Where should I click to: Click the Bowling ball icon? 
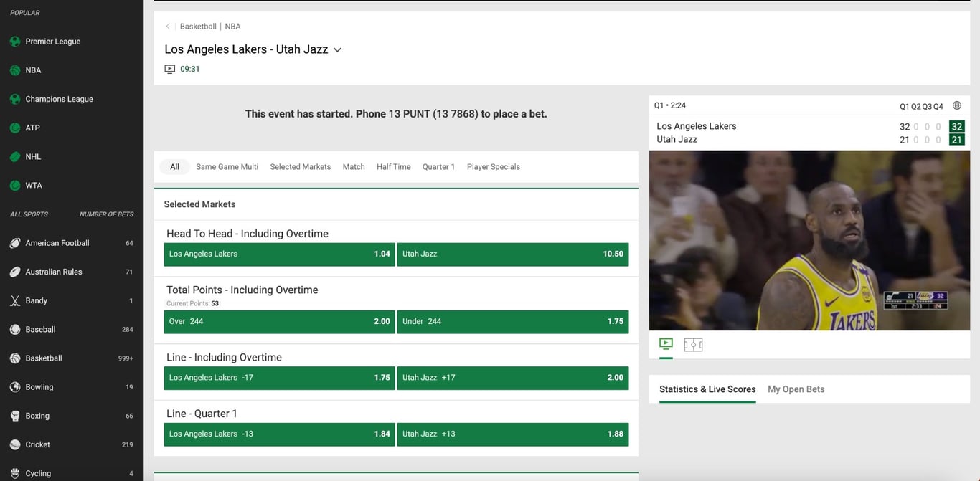(14, 386)
